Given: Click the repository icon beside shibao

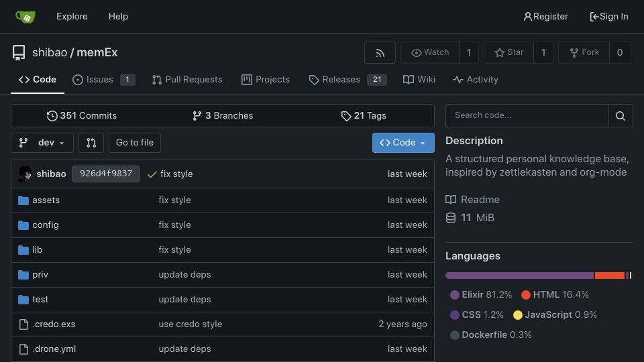Looking at the screenshot, I should pyautogui.click(x=19, y=52).
